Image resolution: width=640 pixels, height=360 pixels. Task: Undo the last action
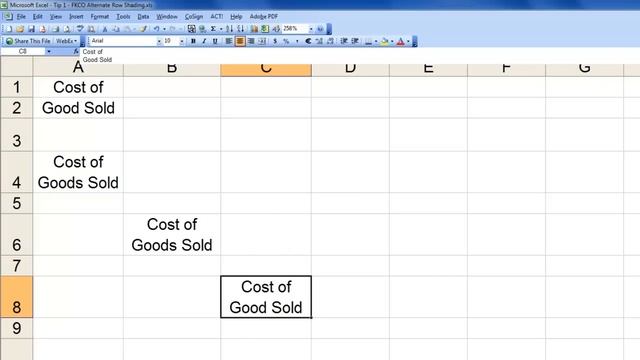click(x=157, y=29)
